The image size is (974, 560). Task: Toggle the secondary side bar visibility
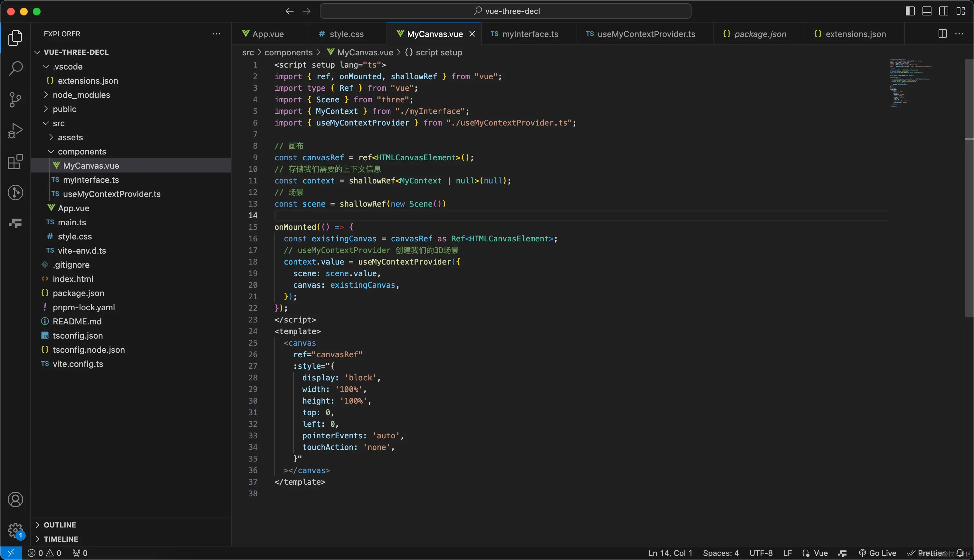pyautogui.click(x=944, y=11)
